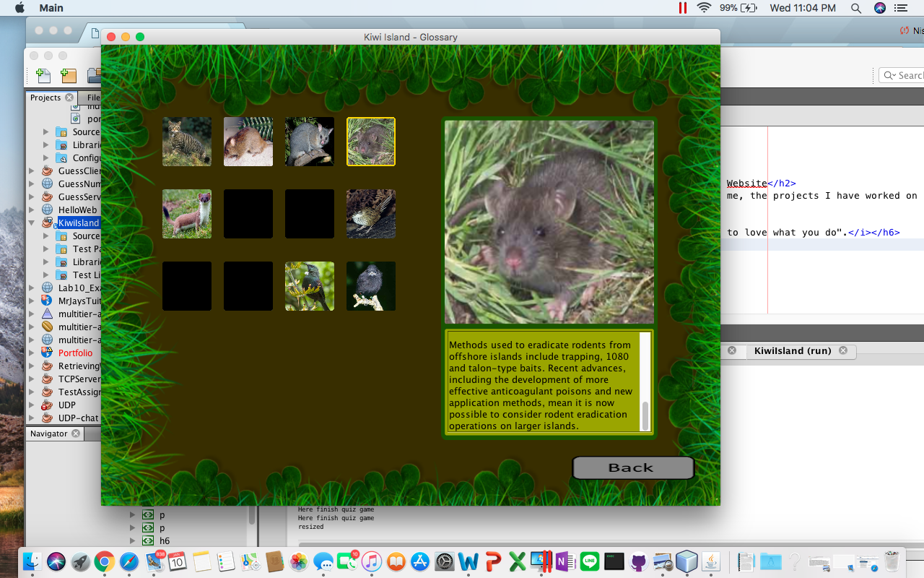924x578 pixels.
Task: Click the Wi-Fi status icon
Action: click(704, 8)
